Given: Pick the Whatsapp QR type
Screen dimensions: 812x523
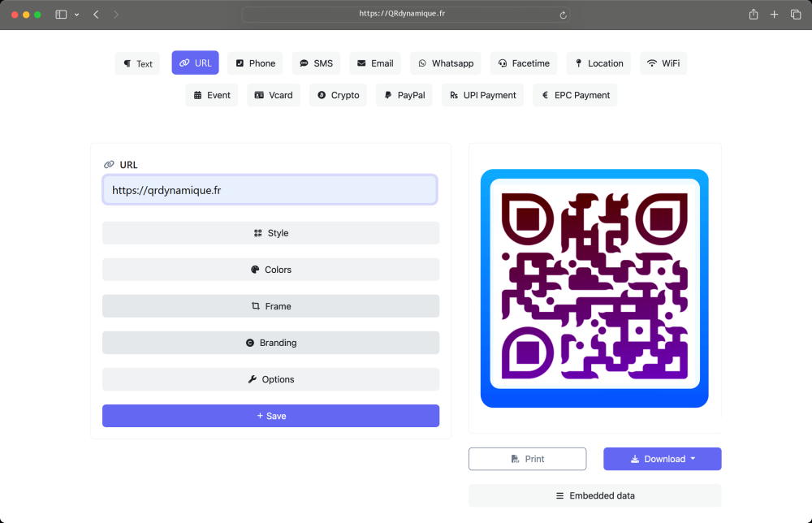Looking at the screenshot, I should click(x=445, y=63).
